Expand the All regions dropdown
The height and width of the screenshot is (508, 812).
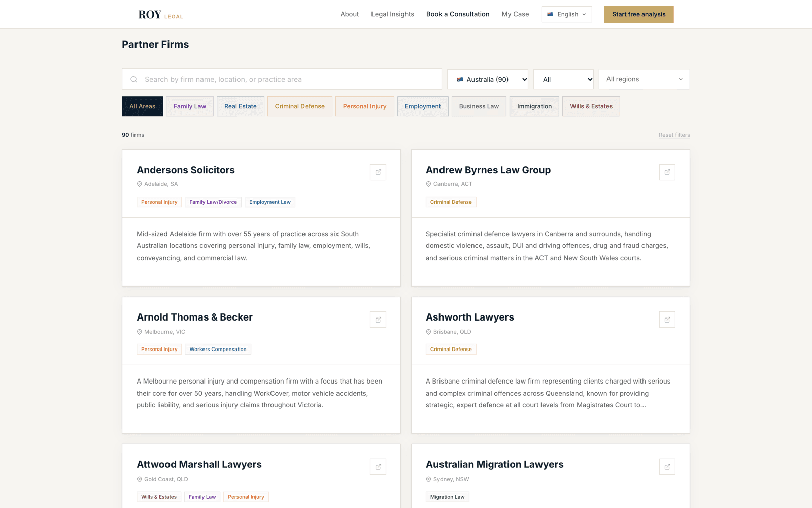645,79
